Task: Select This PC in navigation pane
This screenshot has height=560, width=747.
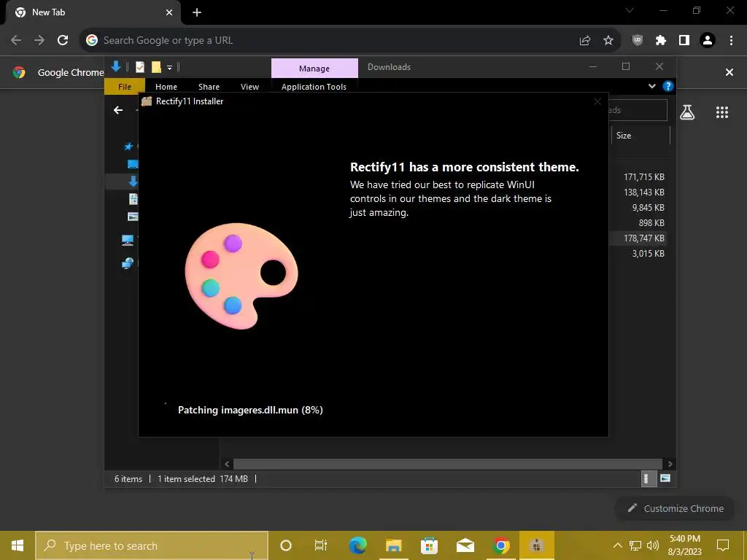Action: [128, 240]
